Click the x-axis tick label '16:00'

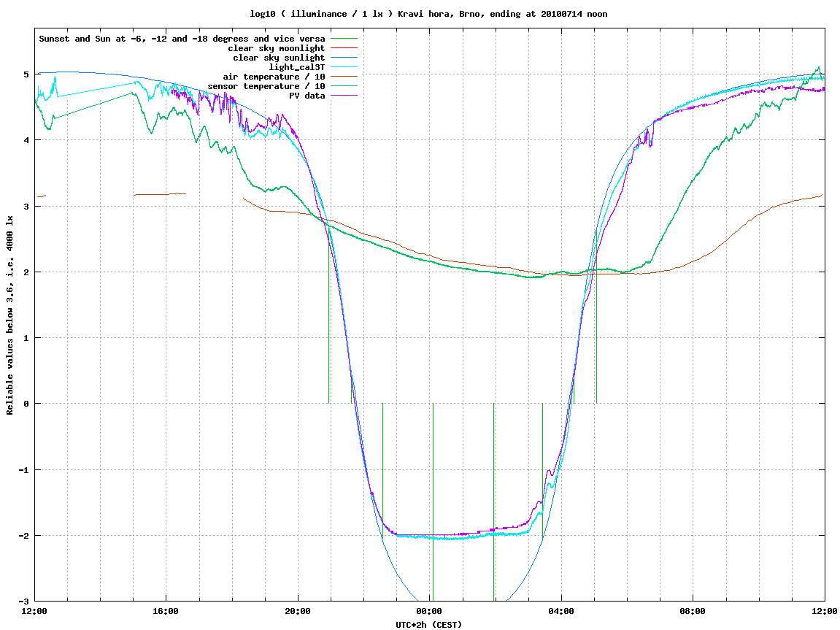(166, 611)
